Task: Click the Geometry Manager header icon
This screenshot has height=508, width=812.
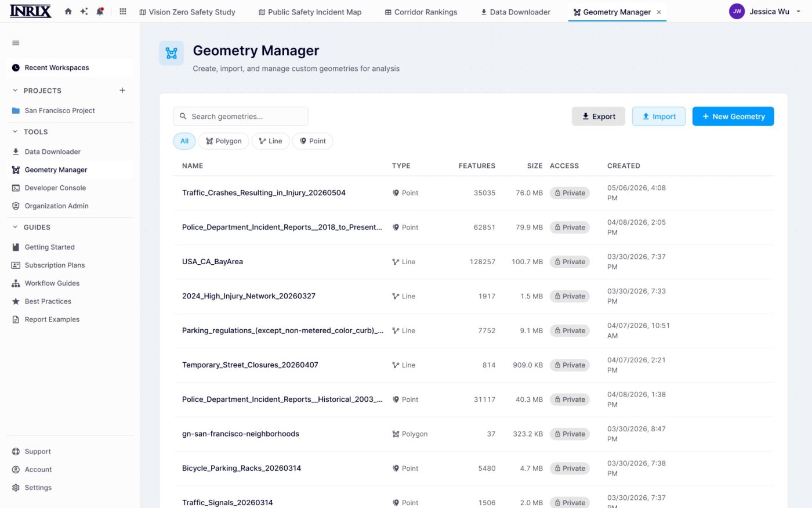Action: click(172, 53)
